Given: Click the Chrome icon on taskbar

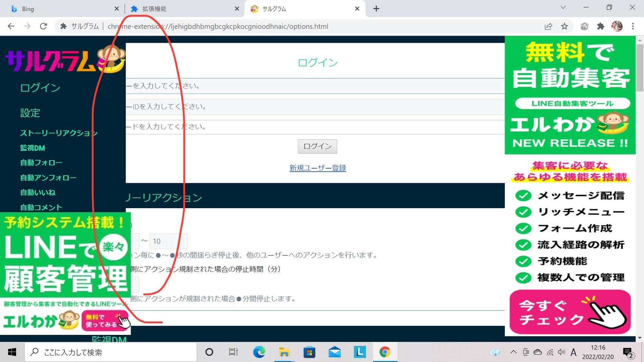Looking at the screenshot, I should (385, 352).
